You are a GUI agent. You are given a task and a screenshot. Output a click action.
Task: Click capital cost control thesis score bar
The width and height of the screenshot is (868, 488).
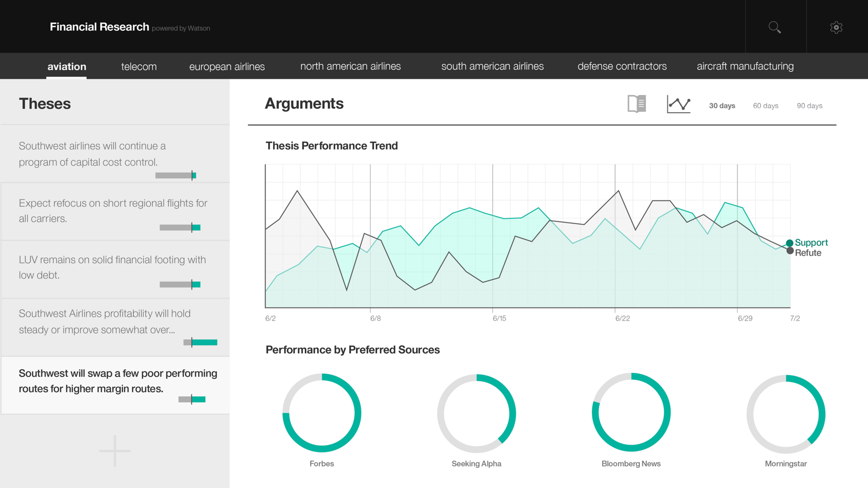click(x=176, y=175)
